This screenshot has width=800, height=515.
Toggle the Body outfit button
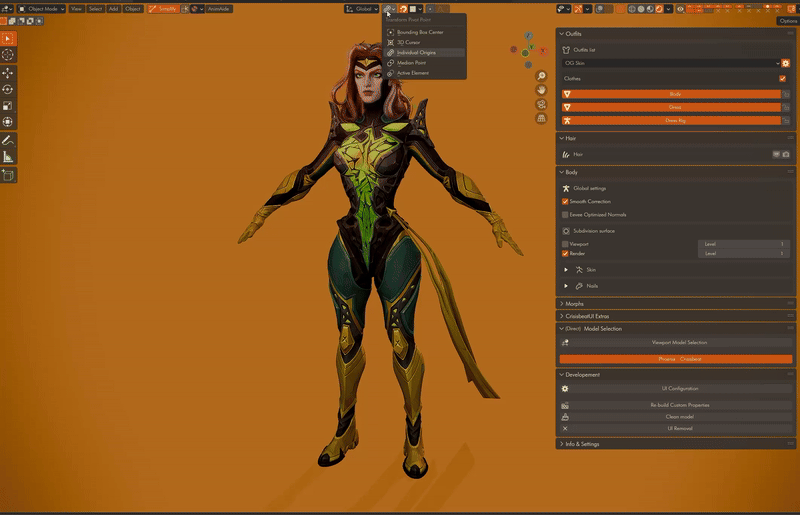671,94
